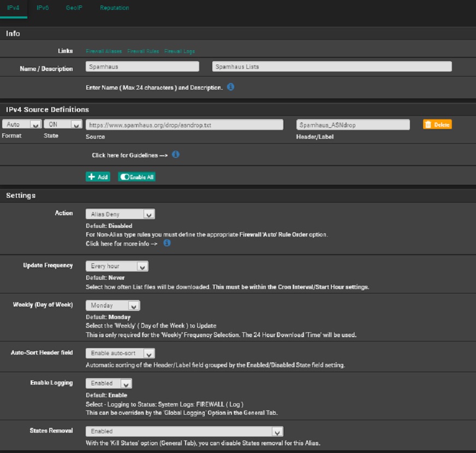Add a new IPv4 source row
This screenshot has width=476, height=453.
(98, 177)
